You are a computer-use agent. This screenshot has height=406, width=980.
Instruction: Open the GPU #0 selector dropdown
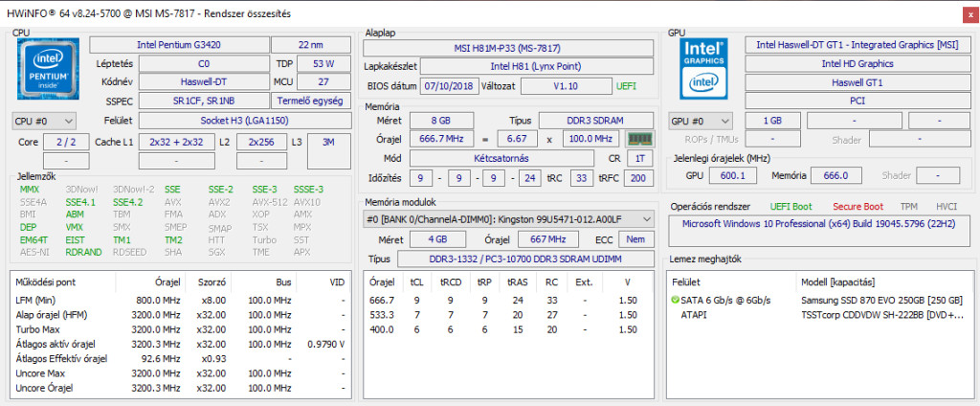point(701,121)
